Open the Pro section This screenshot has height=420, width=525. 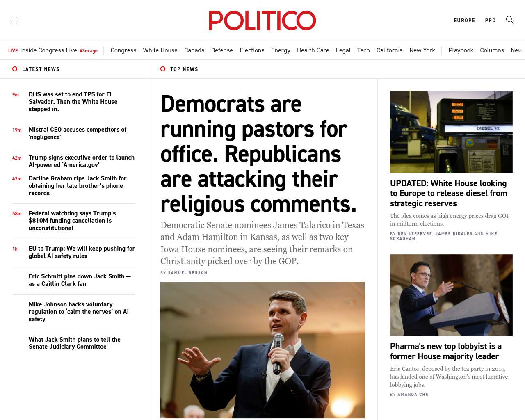[x=490, y=21]
